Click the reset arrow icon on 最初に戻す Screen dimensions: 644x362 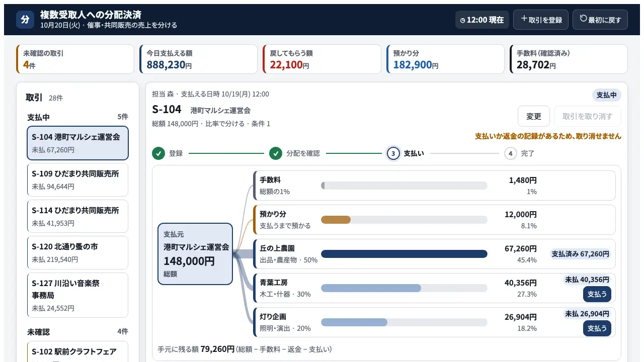point(584,19)
